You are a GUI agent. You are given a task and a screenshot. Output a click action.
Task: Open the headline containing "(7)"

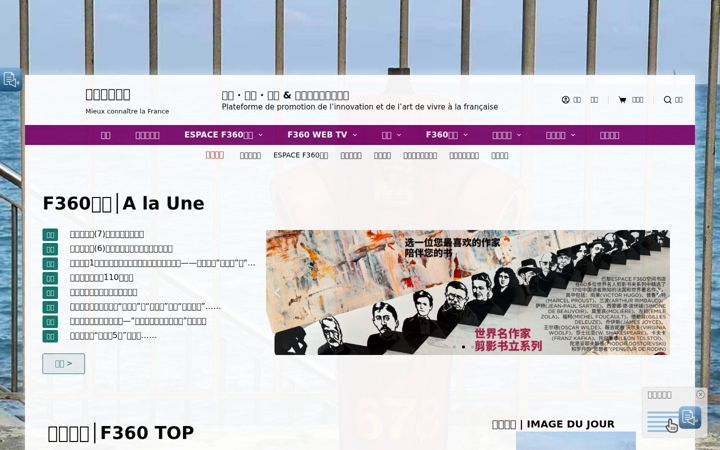pyautogui.click(x=107, y=234)
